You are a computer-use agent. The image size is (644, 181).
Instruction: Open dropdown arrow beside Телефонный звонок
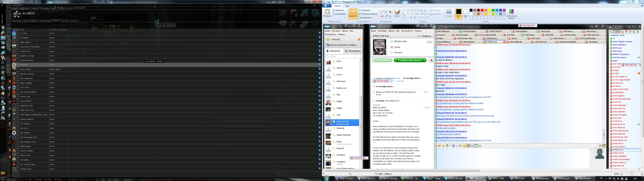pos(424,60)
